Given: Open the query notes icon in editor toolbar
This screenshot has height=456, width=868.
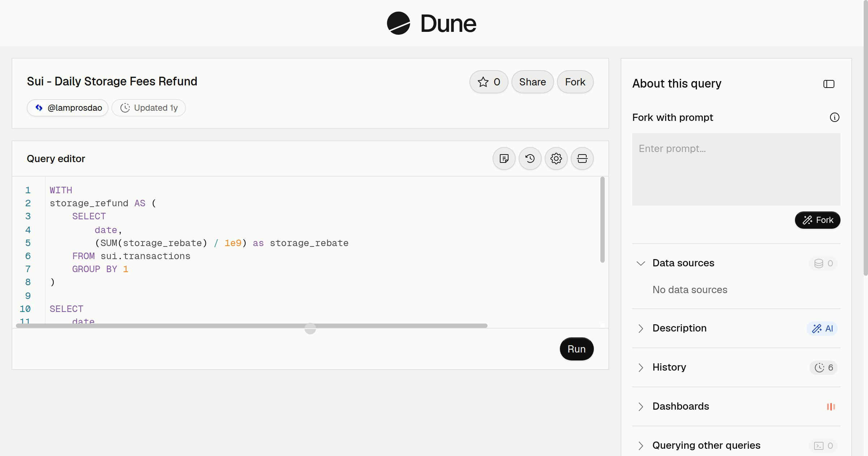Looking at the screenshot, I should (504, 159).
